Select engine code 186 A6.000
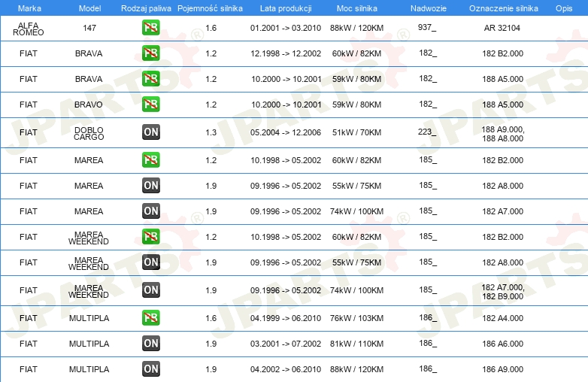The image size is (588, 382). [x=502, y=344]
